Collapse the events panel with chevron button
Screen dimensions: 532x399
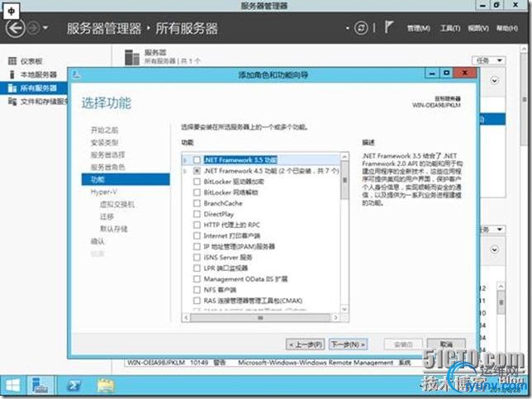[x=494, y=249]
